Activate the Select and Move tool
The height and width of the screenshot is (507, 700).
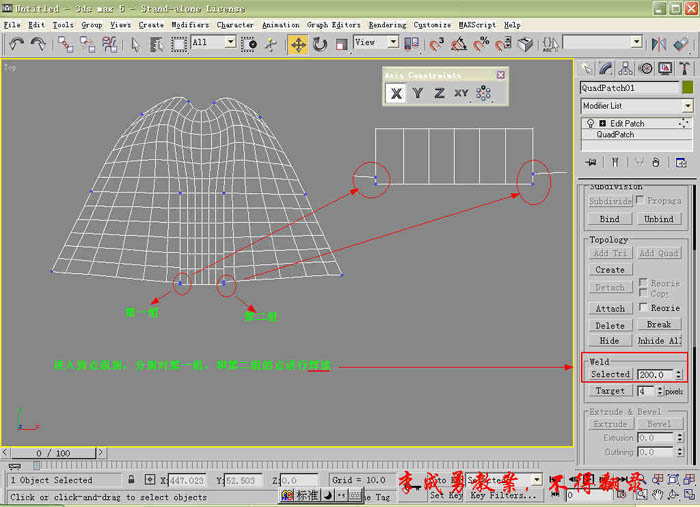pos(298,45)
